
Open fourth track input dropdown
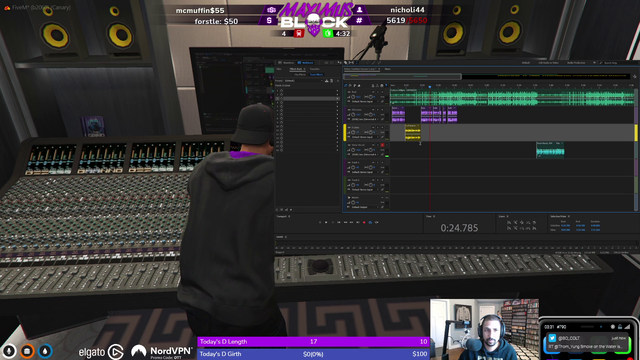tap(365, 154)
